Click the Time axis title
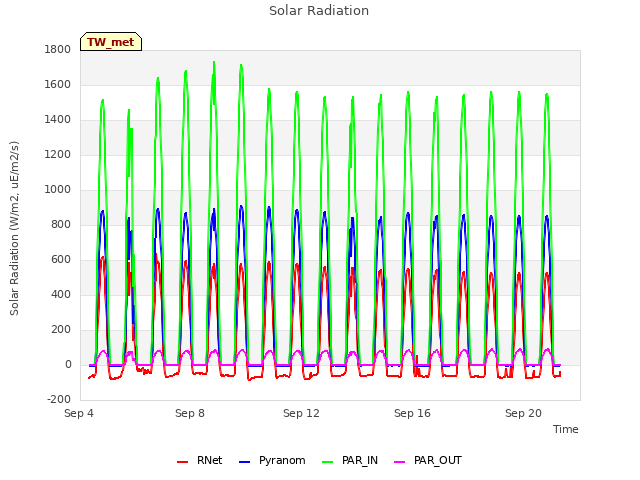The height and width of the screenshot is (480, 640). coord(566,429)
